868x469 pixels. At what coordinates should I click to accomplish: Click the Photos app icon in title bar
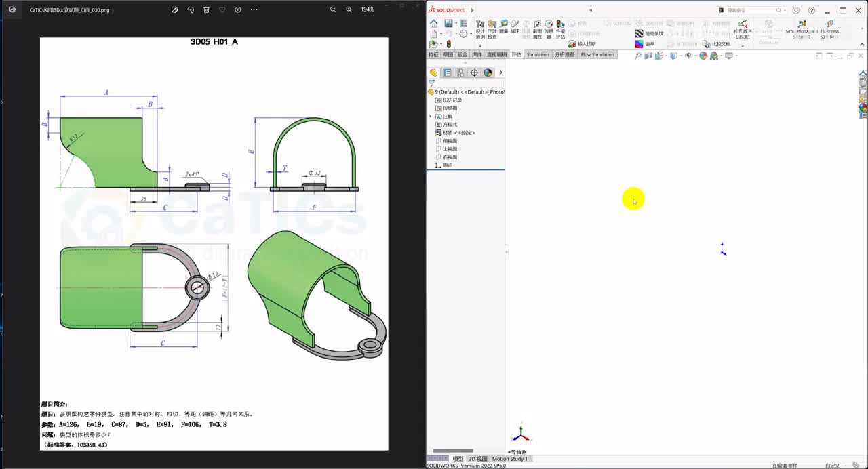click(x=12, y=9)
